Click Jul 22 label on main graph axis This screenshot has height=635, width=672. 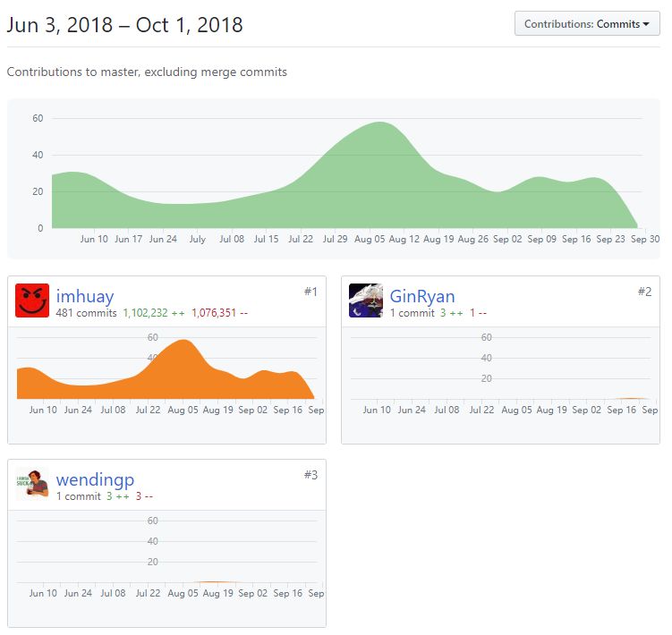click(301, 239)
